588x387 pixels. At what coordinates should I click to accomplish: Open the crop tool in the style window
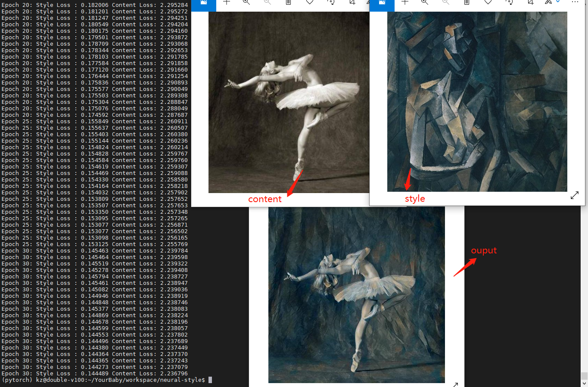[531, 3]
